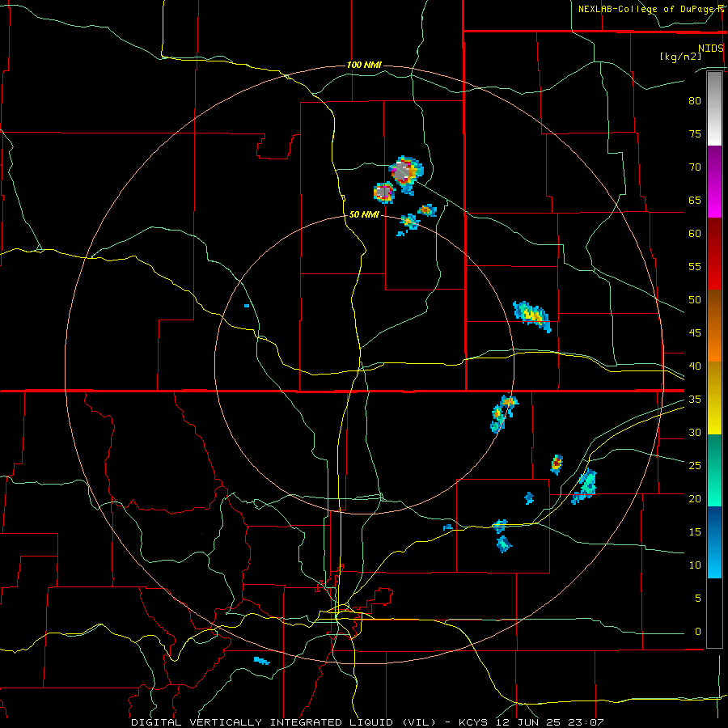Image resolution: width=728 pixels, height=728 pixels.
Task: Click the blue streak echo at bottom left of map
Action: click(x=262, y=661)
